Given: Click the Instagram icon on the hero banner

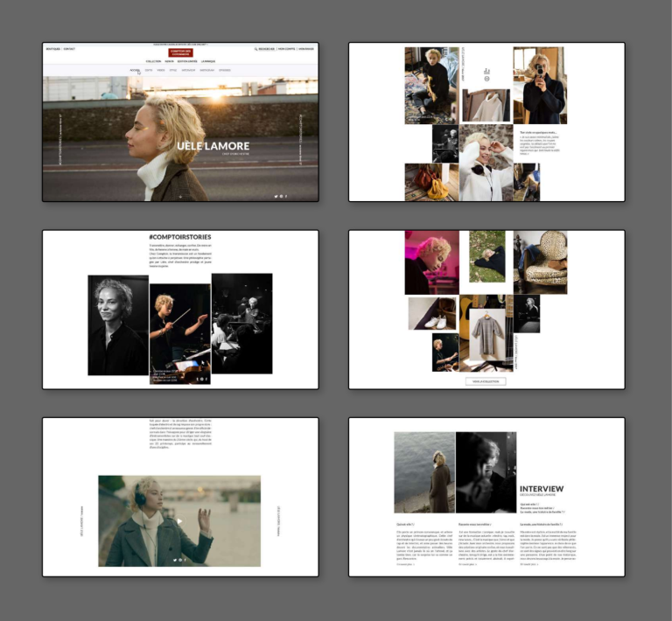Looking at the screenshot, I should tap(281, 196).
